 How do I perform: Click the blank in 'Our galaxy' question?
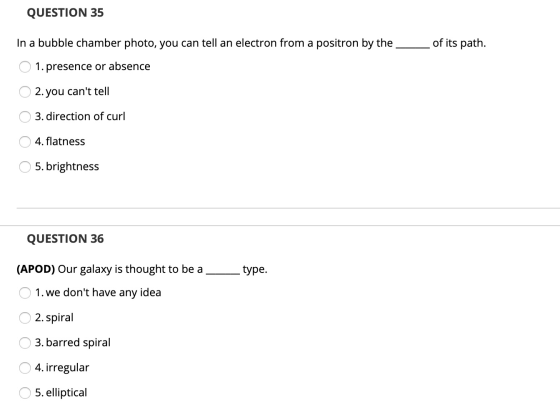pyautogui.click(x=222, y=272)
